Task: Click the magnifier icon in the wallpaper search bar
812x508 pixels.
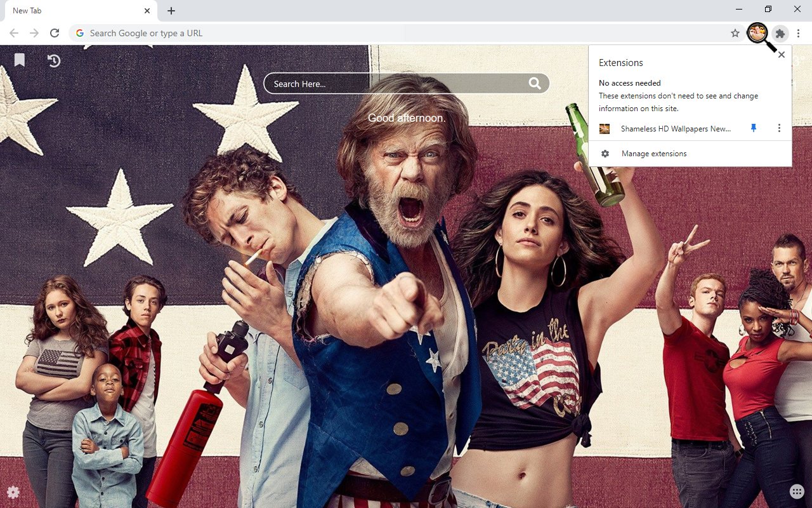Action: 535,83
